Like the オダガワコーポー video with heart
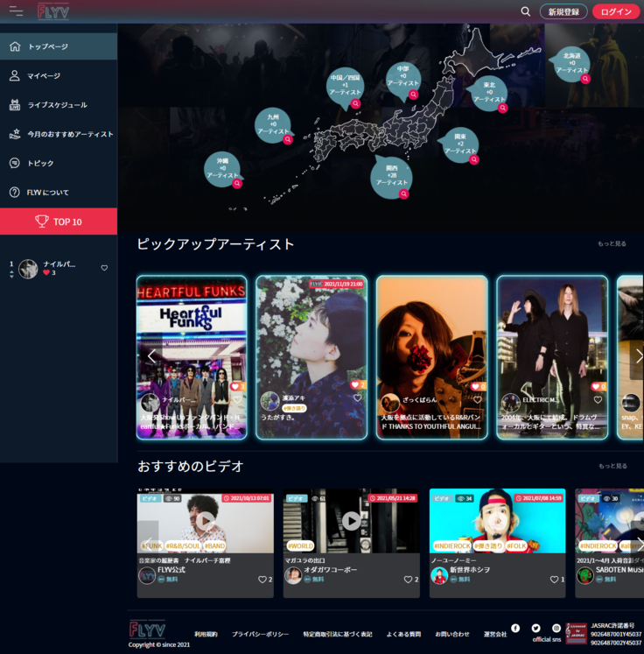This screenshot has width=644, height=654. click(x=408, y=580)
